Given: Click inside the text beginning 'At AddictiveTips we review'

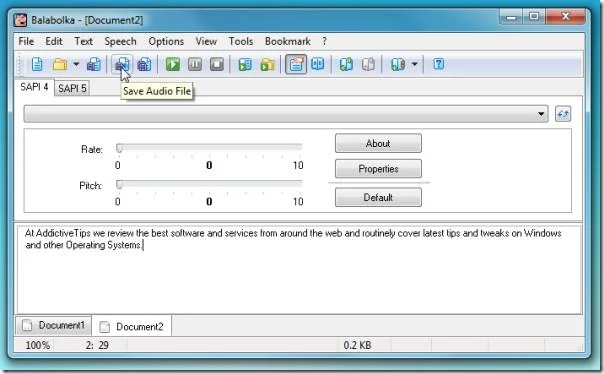Looking at the screenshot, I should coord(293,239).
